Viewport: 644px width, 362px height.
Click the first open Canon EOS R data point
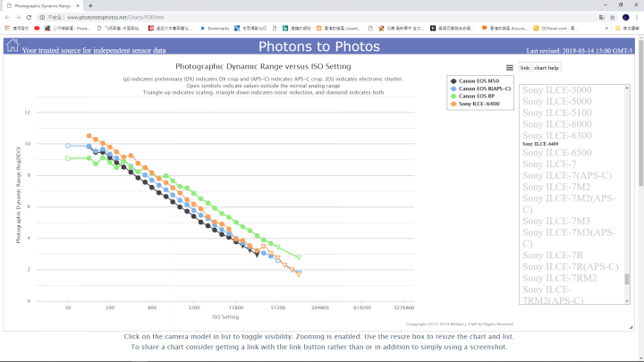68,146
